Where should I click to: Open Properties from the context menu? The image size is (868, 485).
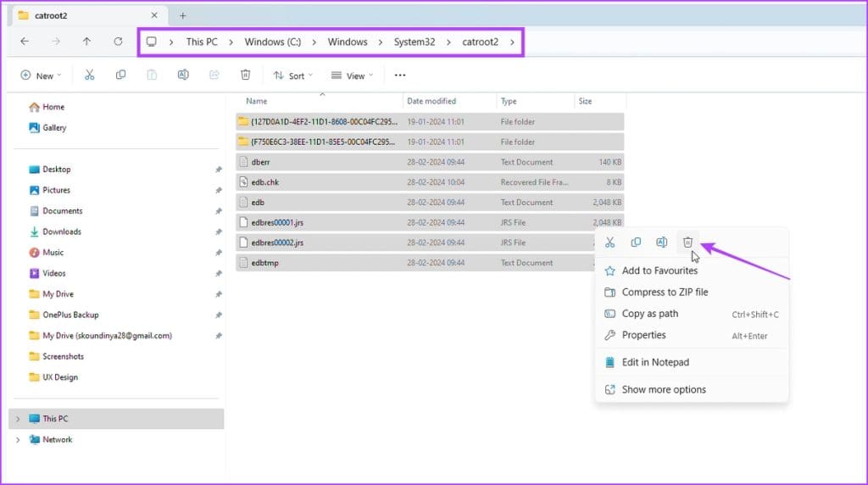click(x=643, y=336)
